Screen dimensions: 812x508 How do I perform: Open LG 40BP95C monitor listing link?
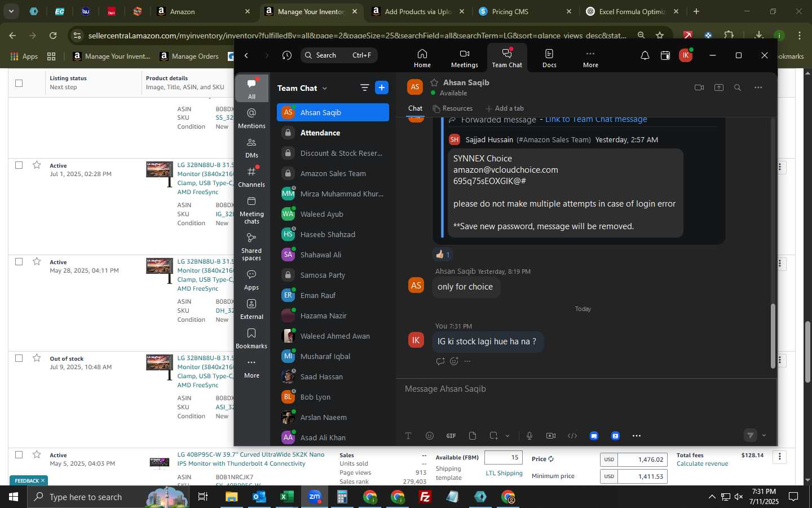[x=251, y=459]
